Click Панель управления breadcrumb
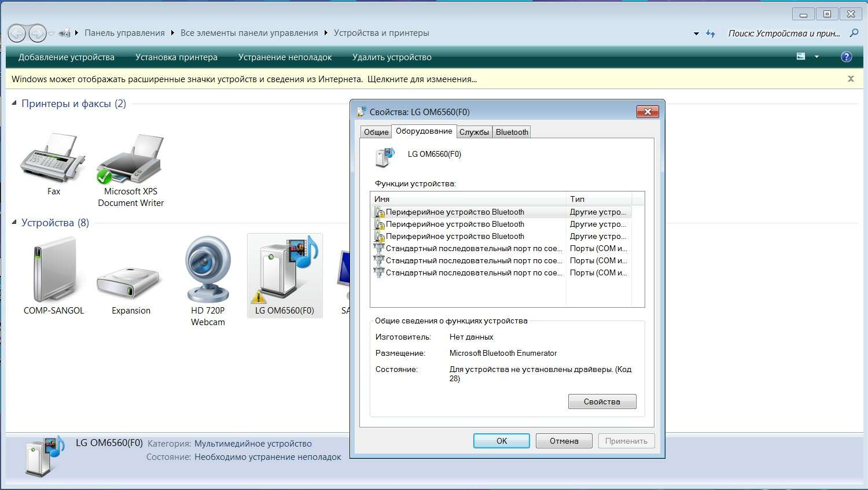The width and height of the screenshot is (868, 490). tap(124, 33)
